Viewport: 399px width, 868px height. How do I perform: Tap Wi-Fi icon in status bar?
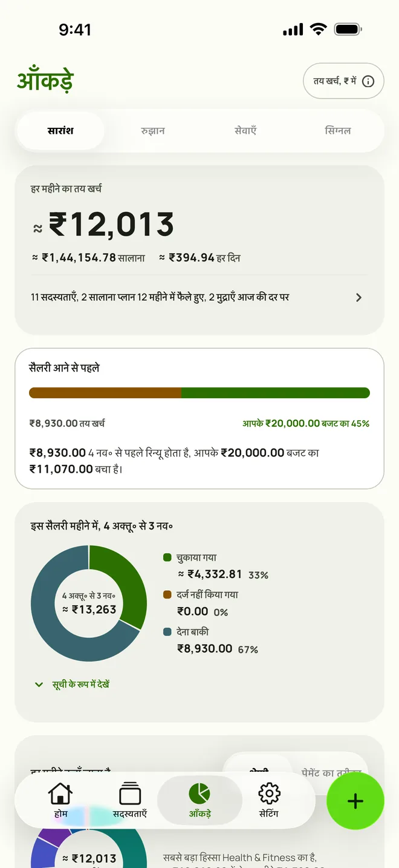coord(318,29)
